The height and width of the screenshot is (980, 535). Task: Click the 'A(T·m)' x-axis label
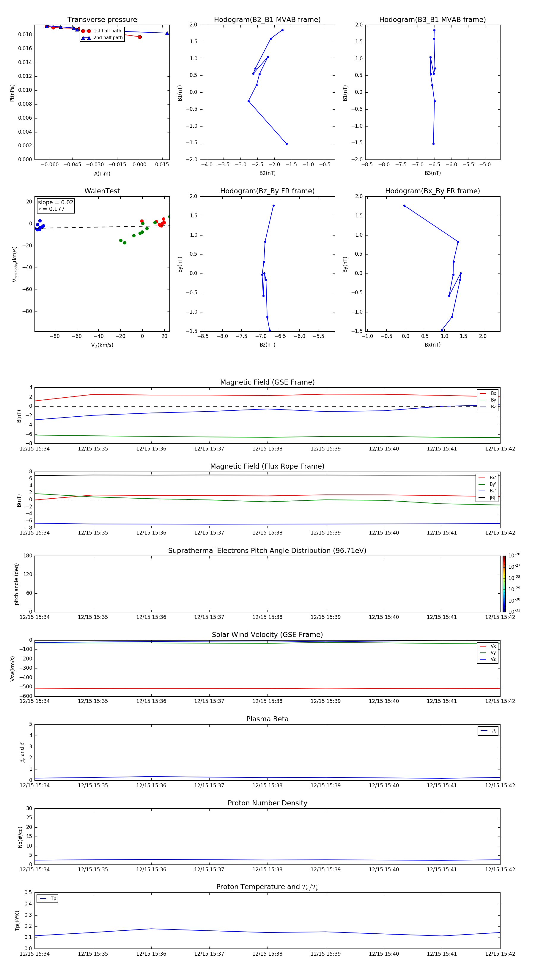click(102, 173)
